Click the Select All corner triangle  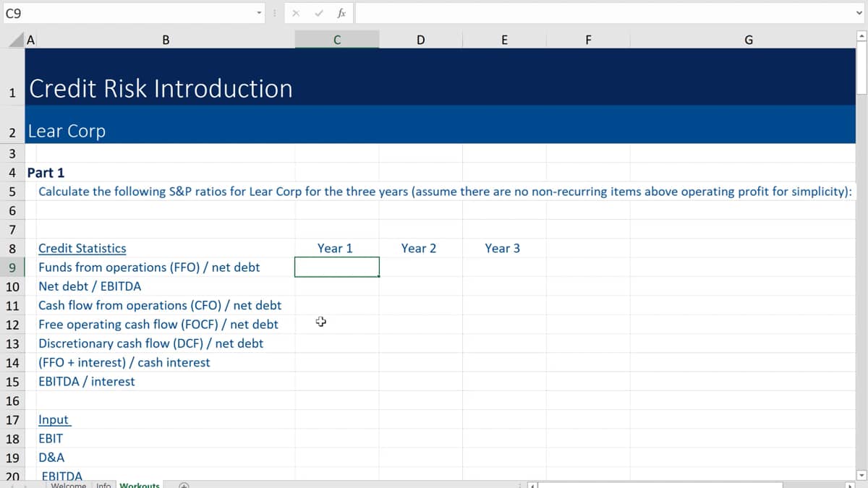(x=15, y=40)
